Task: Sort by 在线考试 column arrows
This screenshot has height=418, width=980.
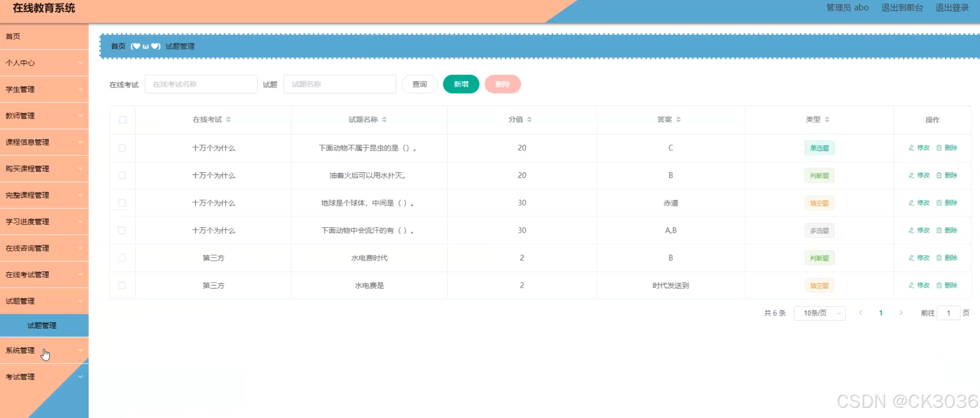Action: click(228, 120)
